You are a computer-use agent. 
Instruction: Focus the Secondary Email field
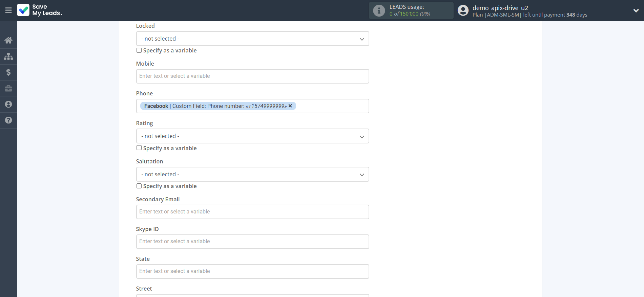252,212
